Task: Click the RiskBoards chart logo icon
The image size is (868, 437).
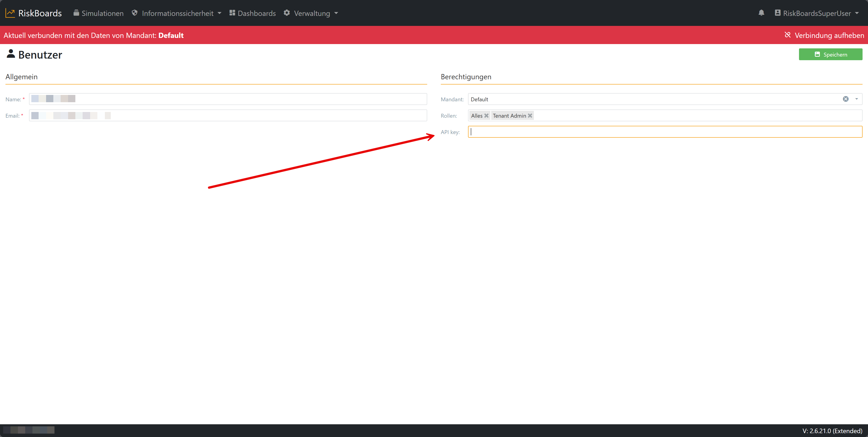Action: pyautogui.click(x=10, y=13)
